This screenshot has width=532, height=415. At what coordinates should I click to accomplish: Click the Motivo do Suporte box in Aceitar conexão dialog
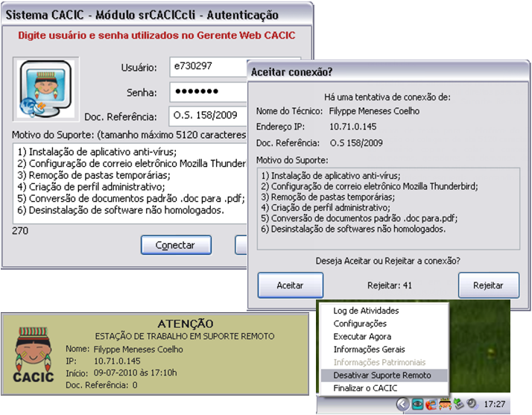pos(388,209)
